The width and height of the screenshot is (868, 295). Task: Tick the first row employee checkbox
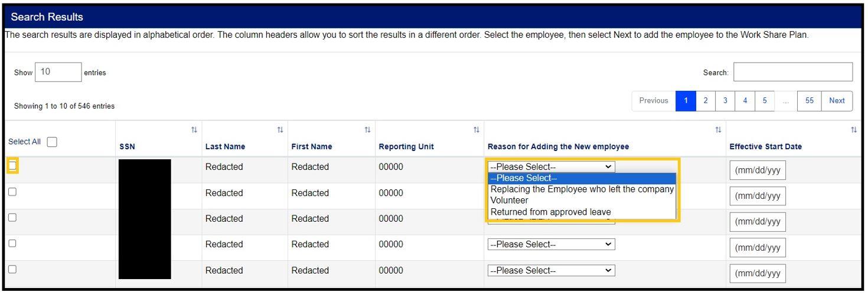[x=12, y=166]
